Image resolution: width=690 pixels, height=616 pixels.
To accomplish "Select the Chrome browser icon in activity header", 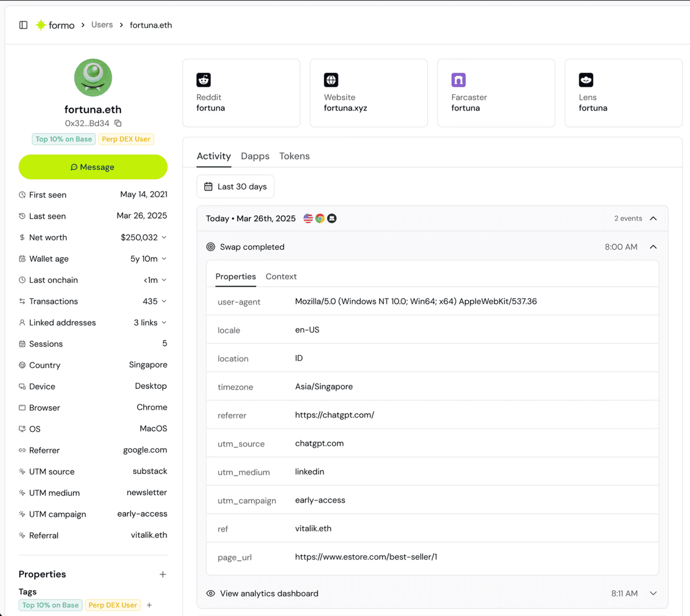I will 320,218.
